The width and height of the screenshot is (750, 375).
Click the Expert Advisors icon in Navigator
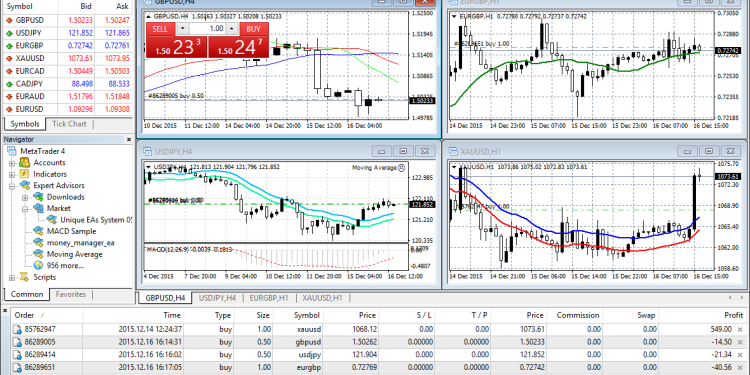coord(25,186)
